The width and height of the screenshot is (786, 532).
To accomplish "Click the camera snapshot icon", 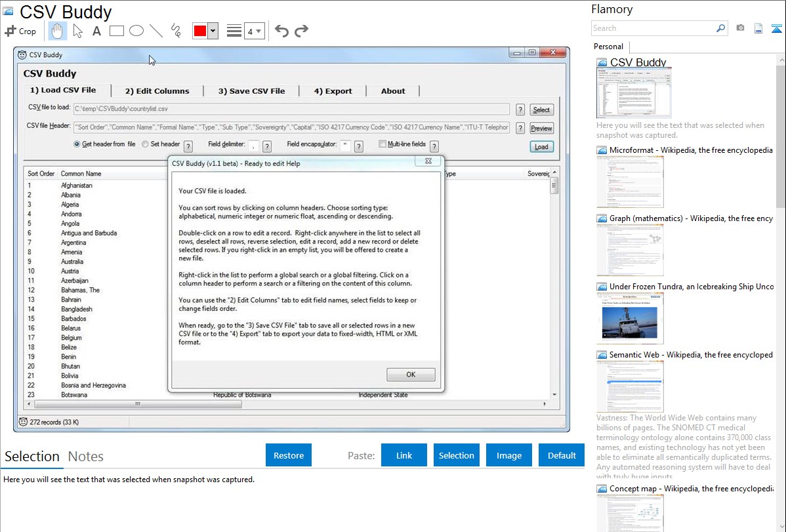I will (740, 28).
